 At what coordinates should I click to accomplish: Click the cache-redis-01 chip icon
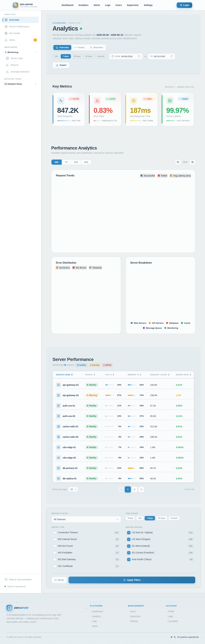58,427
